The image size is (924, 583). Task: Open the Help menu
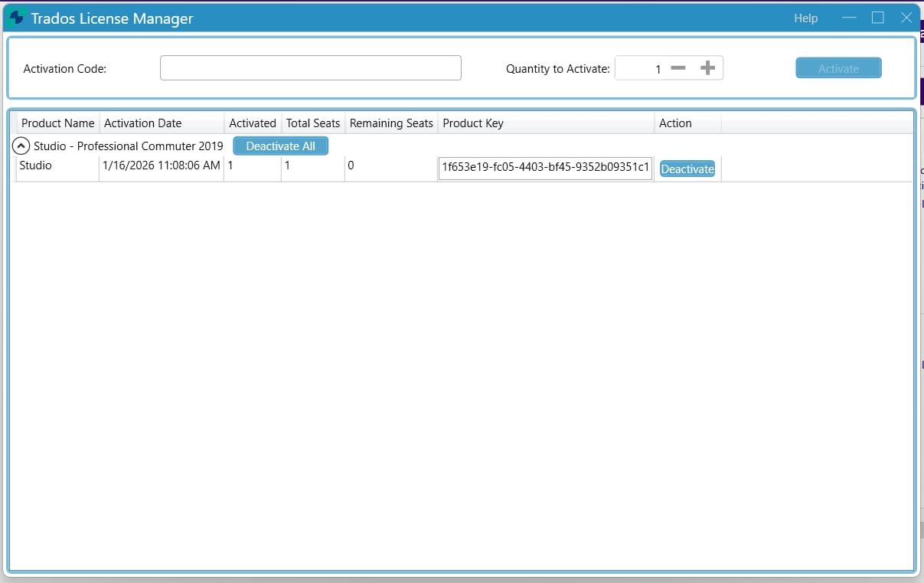click(805, 18)
